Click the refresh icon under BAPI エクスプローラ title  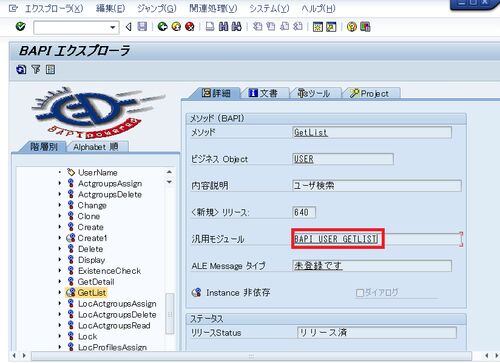click(x=21, y=69)
